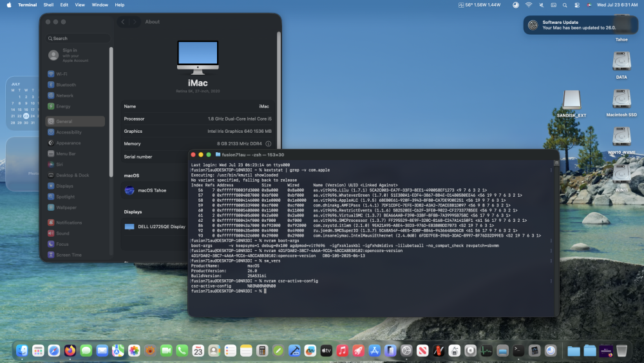
Task: Click the macOS Tahoe icon in About
Action: 129,190
